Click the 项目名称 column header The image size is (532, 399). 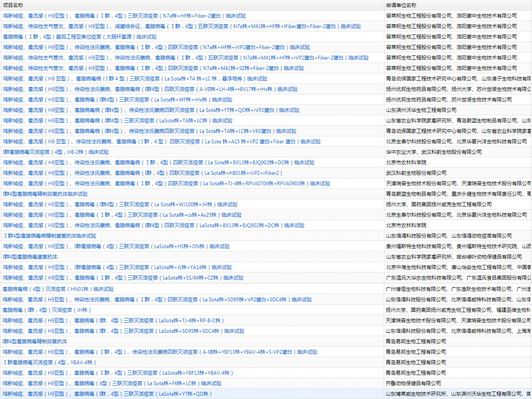tap(13, 5)
